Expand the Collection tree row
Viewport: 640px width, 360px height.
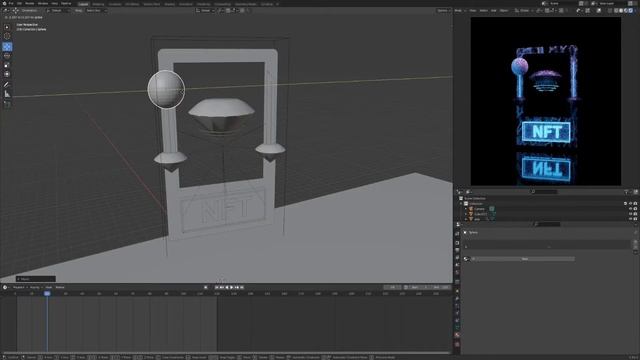[x=461, y=203]
